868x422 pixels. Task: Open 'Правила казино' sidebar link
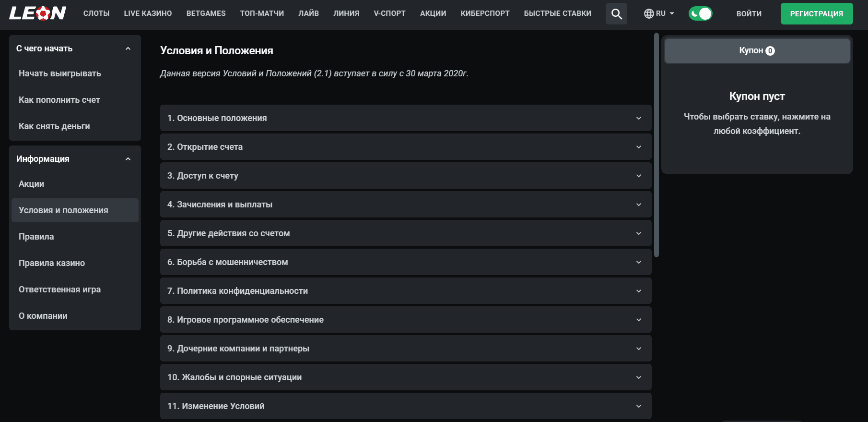pyautogui.click(x=75, y=263)
